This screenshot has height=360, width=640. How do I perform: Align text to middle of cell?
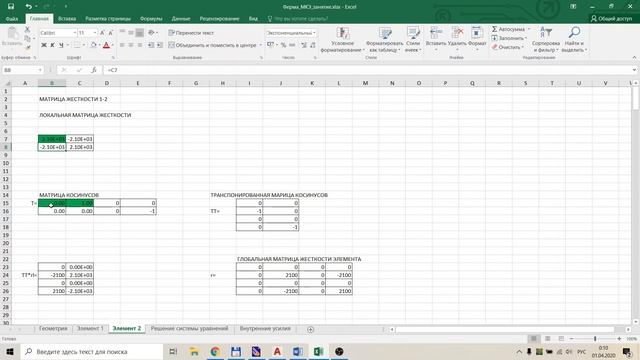click(131, 33)
